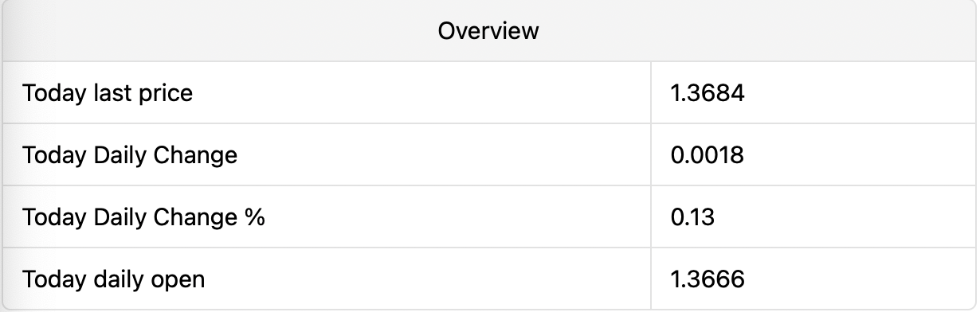The height and width of the screenshot is (312, 980).
Task: Click the word last in Today last price
Action: tap(113, 93)
